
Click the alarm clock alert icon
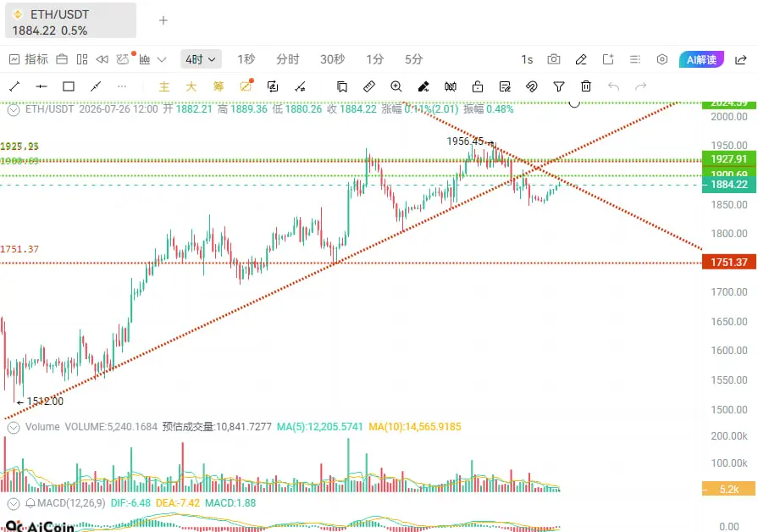point(123,59)
